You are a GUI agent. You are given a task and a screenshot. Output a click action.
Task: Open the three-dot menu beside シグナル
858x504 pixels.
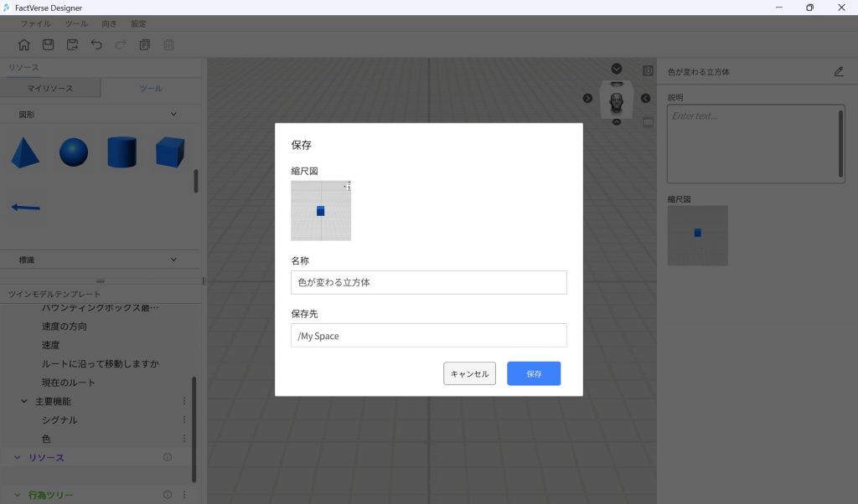coord(184,419)
